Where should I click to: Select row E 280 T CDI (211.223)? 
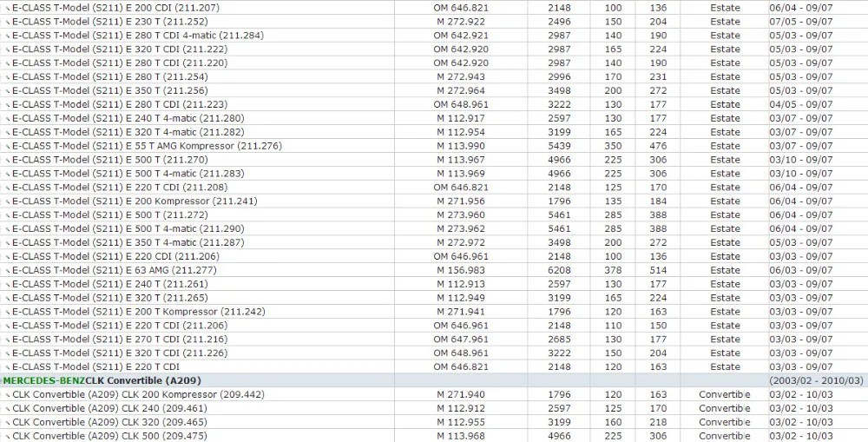click(x=434, y=104)
